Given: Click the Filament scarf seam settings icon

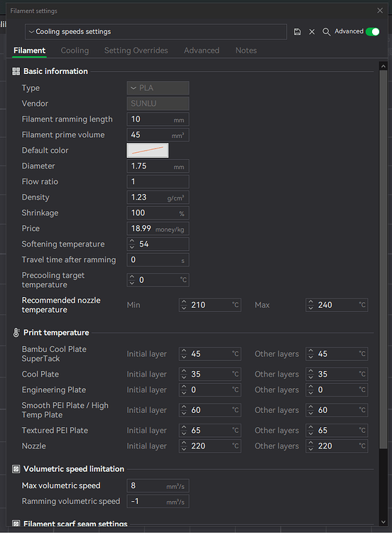Looking at the screenshot, I should click(x=16, y=524).
